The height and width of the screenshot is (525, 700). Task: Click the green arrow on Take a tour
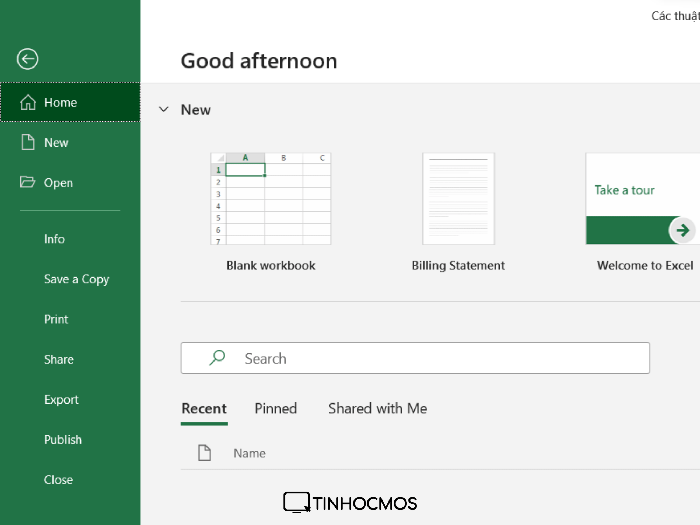(682, 230)
